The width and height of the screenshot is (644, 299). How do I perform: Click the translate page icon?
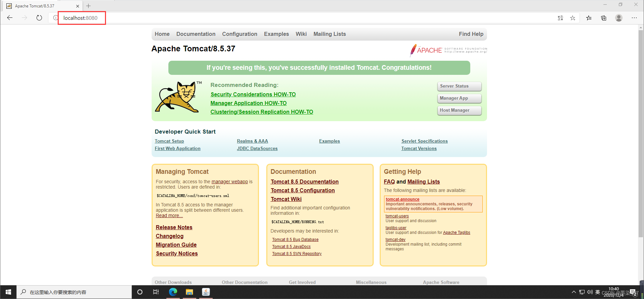(560, 18)
